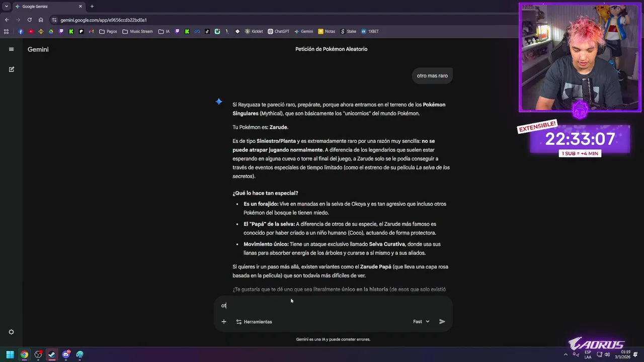Open the tab search dropdown arrow
The image size is (644, 362).
tap(6, 7)
